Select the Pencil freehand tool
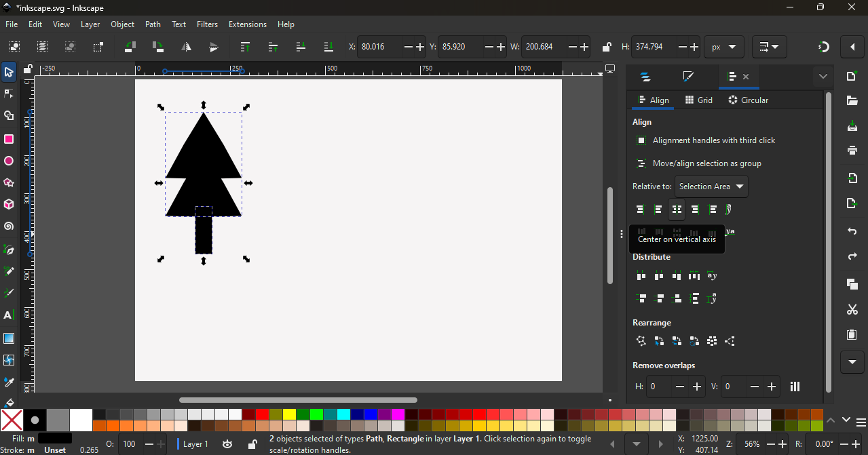 tap(9, 271)
